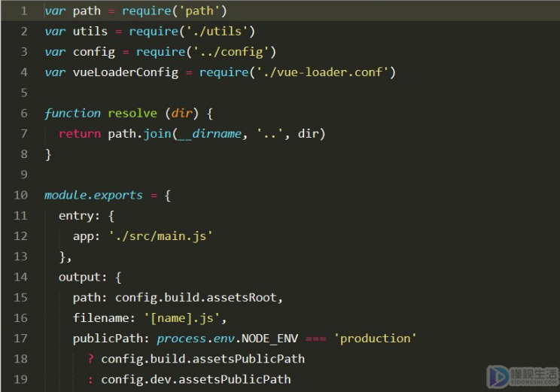Click the __dirname identifier
The width and height of the screenshot is (560, 392).
click(x=210, y=134)
